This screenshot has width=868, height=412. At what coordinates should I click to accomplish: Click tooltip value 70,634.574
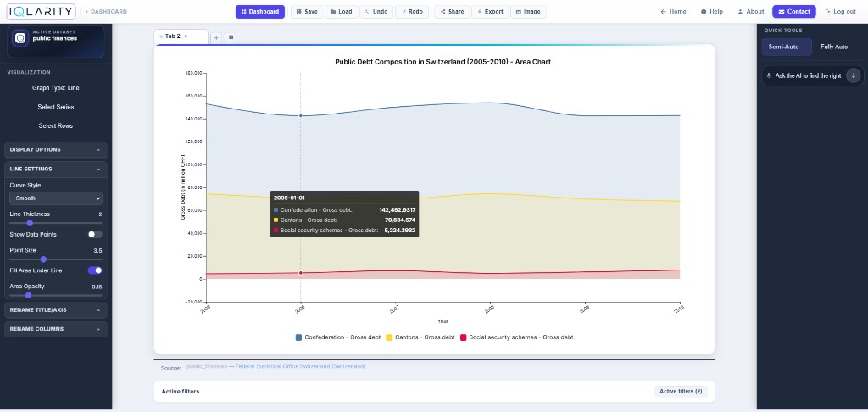400,220
